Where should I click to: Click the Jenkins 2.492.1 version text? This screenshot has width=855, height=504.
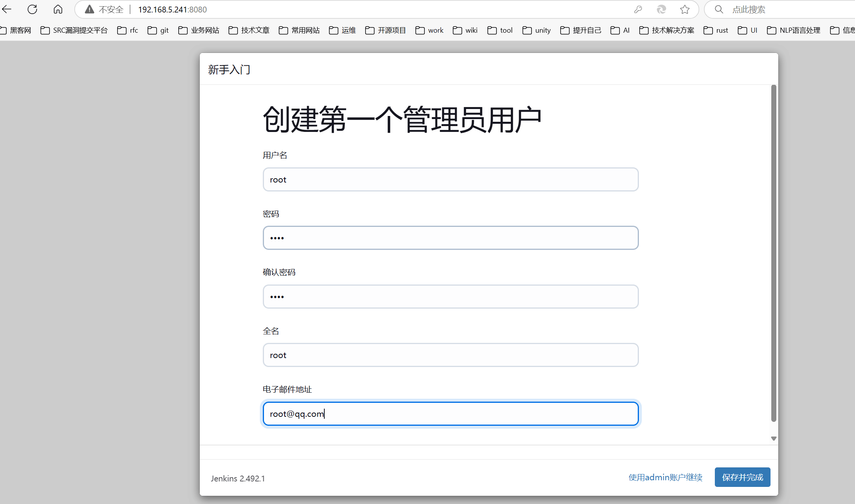238,478
